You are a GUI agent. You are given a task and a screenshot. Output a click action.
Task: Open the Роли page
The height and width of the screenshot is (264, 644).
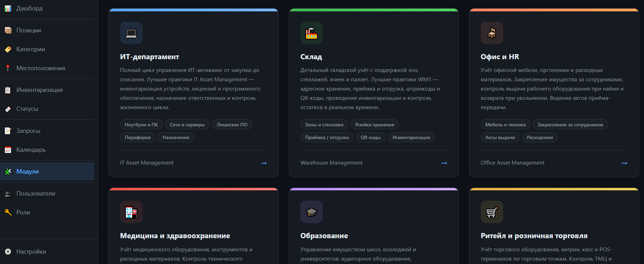pos(47,212)
